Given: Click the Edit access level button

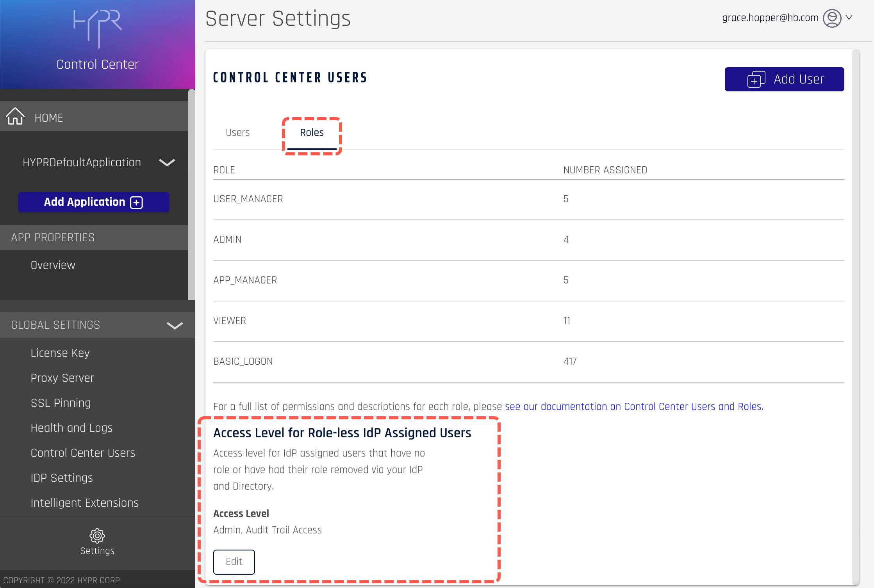Looking at the screenshot, I should [x=234, y=561].
